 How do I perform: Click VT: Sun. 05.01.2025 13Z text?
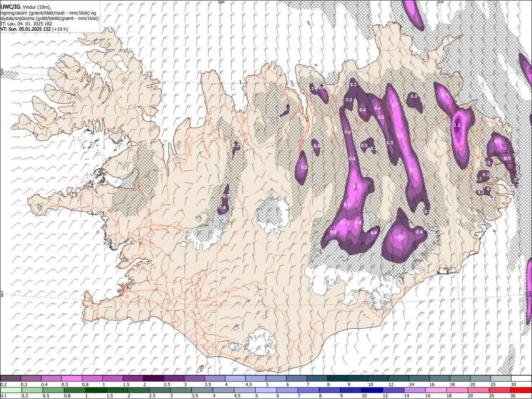(26, 29)
